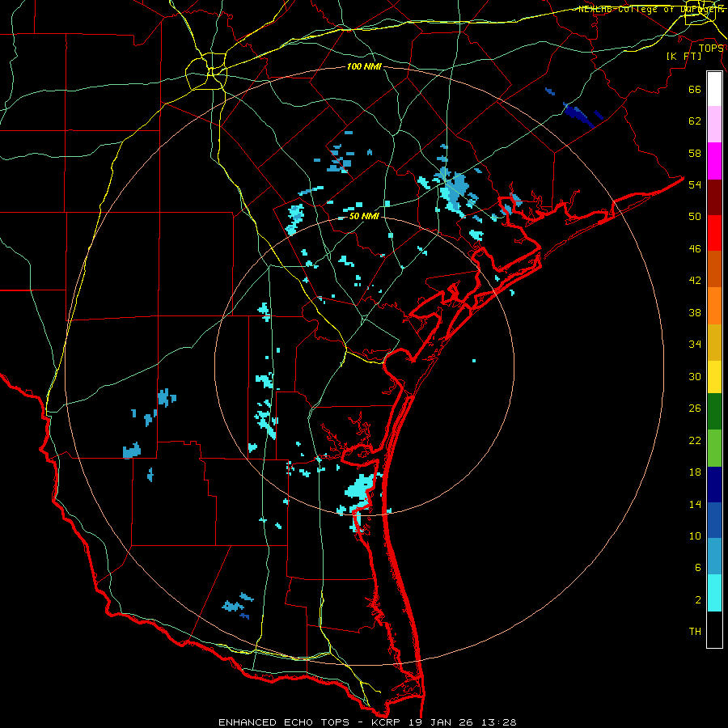The image size is (728, 728).
Task: Select the dark orange legend block
Action: tap(714, 269)
